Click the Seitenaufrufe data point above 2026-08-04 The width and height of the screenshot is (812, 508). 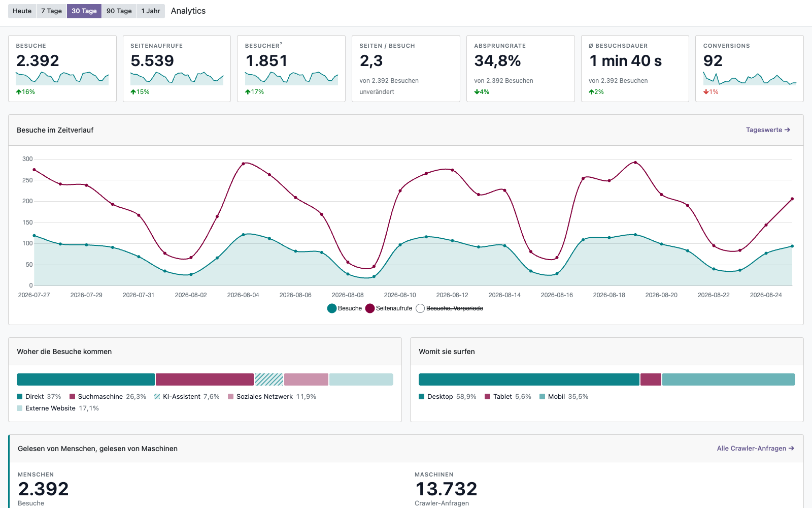[244, 164]
